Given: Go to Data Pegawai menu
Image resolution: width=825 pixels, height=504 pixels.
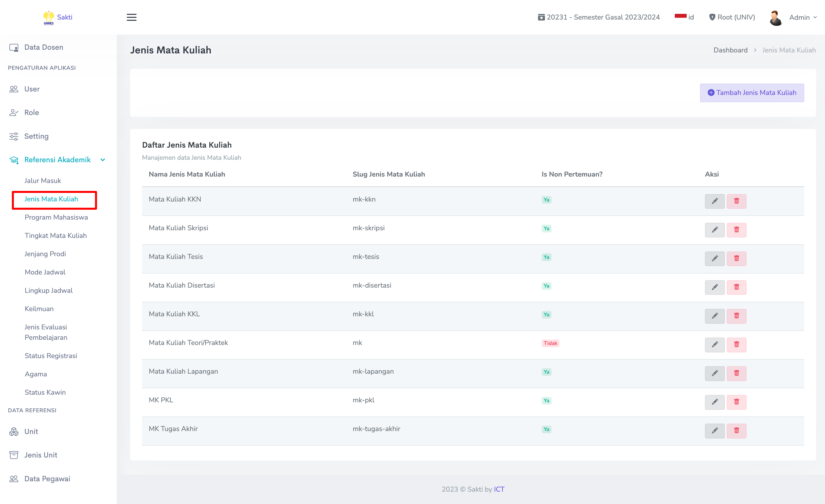Looking at the screenshot, I should click(x=47, y=479).
